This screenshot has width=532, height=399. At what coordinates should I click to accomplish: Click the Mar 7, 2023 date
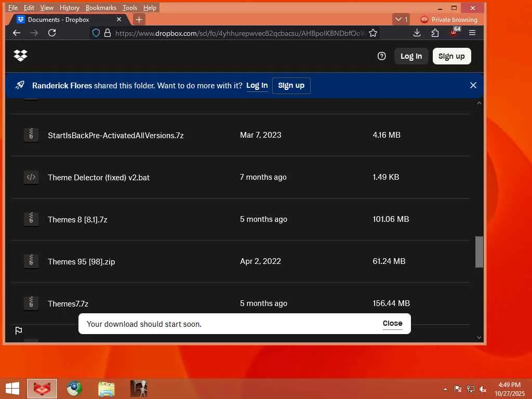pyautogui.click(x=261, y=135)
